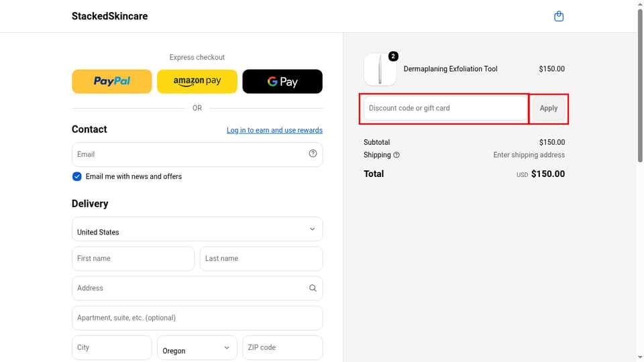
Task: Click the quantity badge showing 2
Action: (393, 56)
